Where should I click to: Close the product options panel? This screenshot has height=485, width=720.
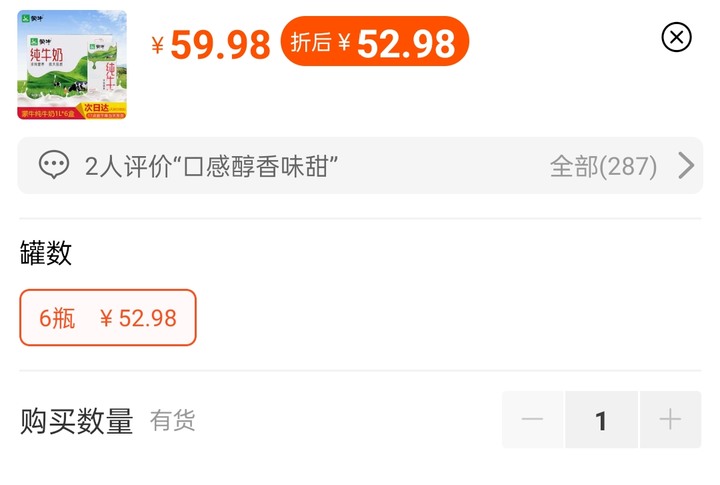pyautogui.click(x=676, y=37)
